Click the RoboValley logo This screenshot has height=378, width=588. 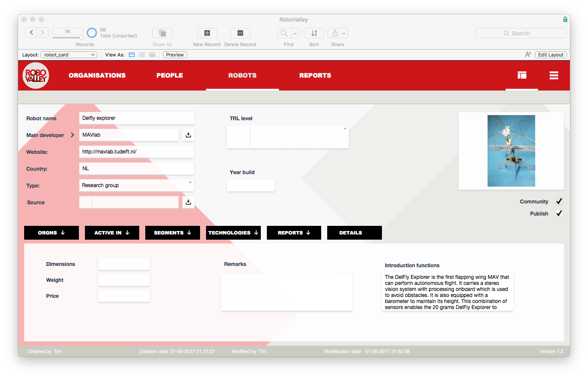click(x=36, y=75)
